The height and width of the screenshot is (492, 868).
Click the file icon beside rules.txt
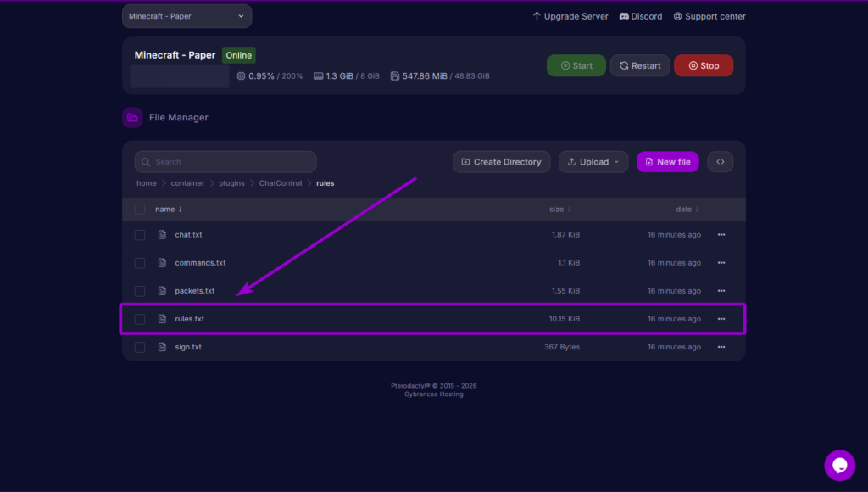coord(162,318)
